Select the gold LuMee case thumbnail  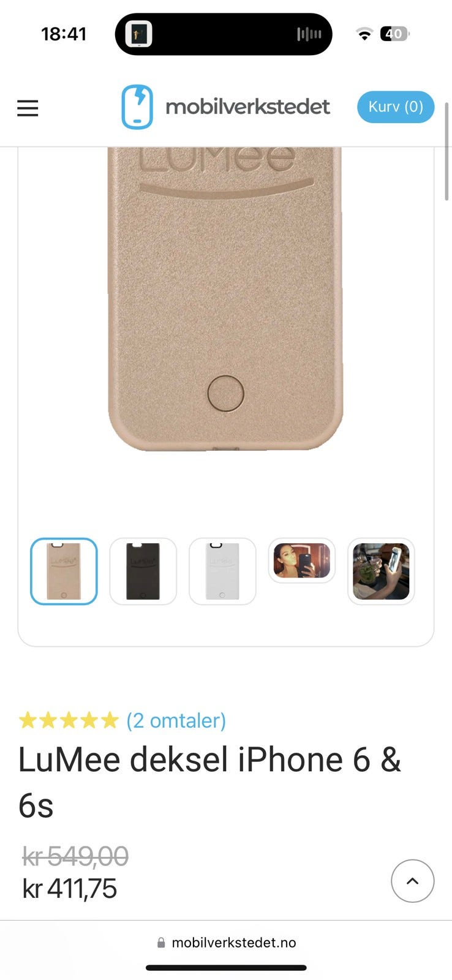(64, 571)
